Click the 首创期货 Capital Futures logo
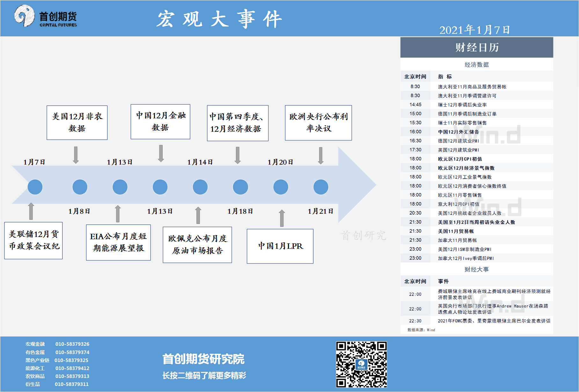 tap(46, 16)
